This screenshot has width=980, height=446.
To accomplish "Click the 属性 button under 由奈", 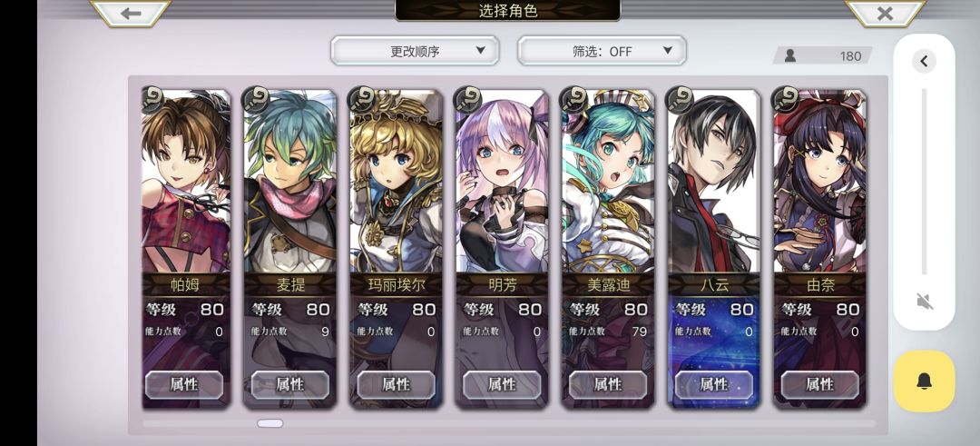I will [x=819, y=385].
